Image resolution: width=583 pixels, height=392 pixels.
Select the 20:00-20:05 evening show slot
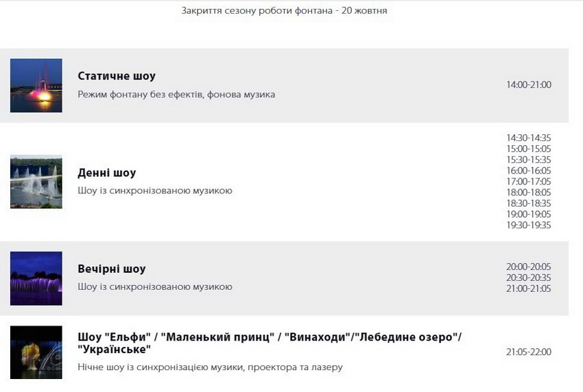click(528, 267)
